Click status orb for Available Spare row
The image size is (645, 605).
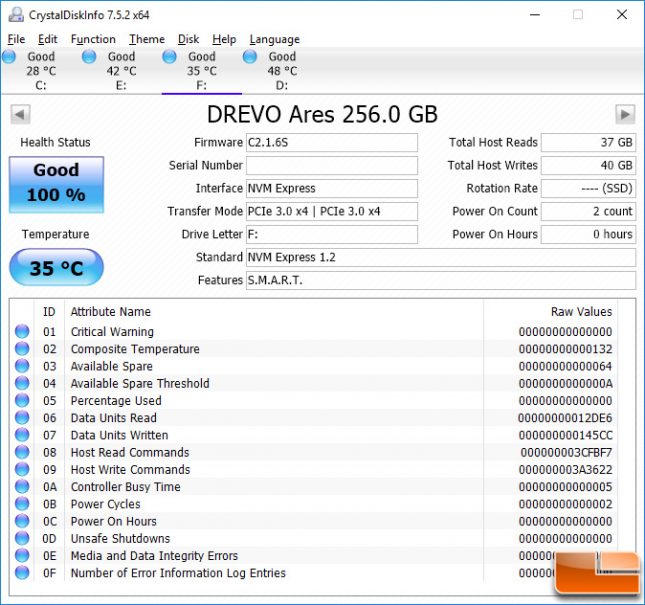[x=22, y=366]
